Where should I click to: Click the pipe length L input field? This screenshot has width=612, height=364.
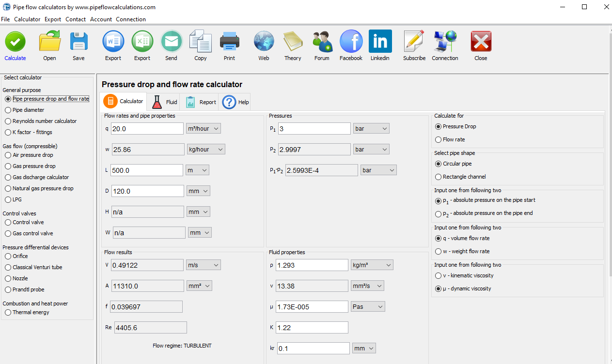(147, 170)
